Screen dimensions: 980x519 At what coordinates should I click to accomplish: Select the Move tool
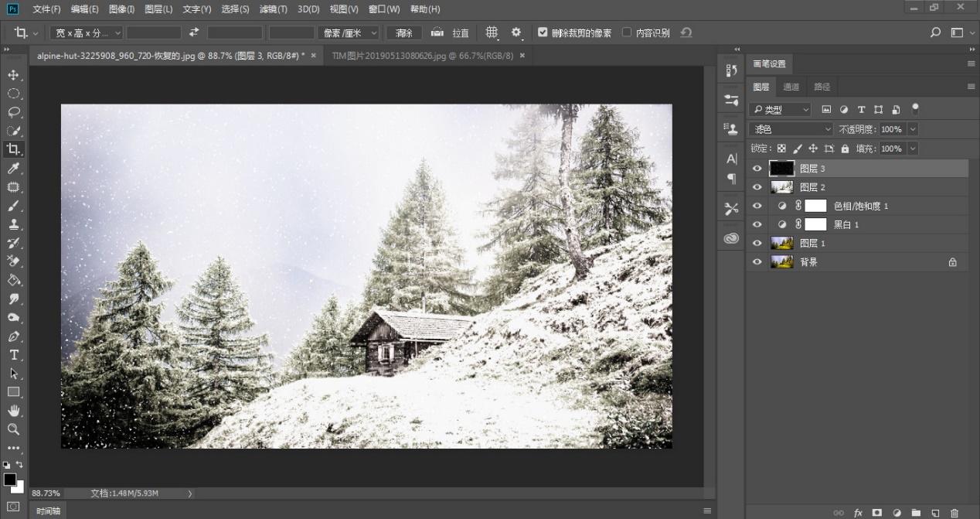pyautogui.click(x=13, y=75)
